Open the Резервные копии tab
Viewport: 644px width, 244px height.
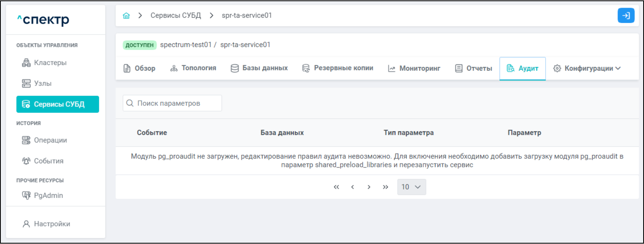(338, 68)
